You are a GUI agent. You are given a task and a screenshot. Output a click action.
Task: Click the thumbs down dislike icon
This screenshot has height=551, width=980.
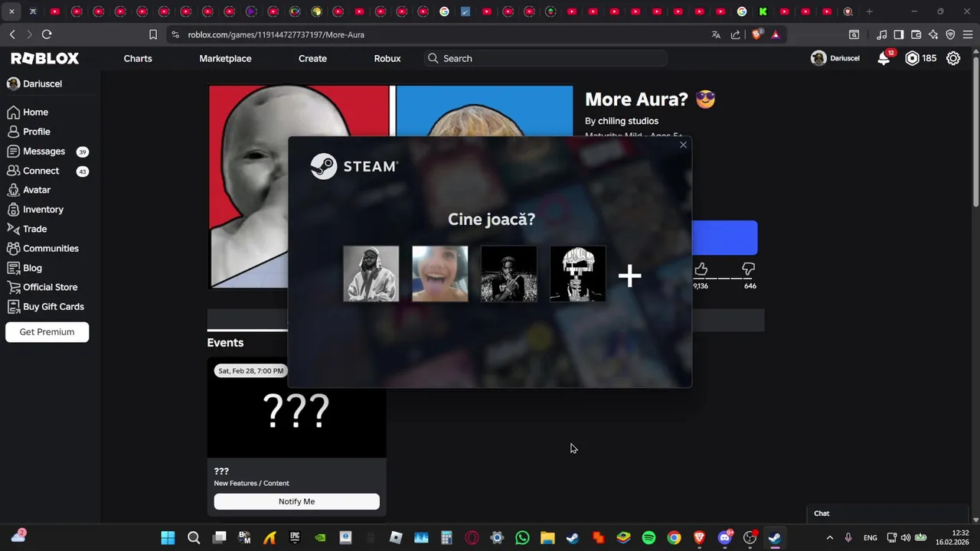coord(749,269)
